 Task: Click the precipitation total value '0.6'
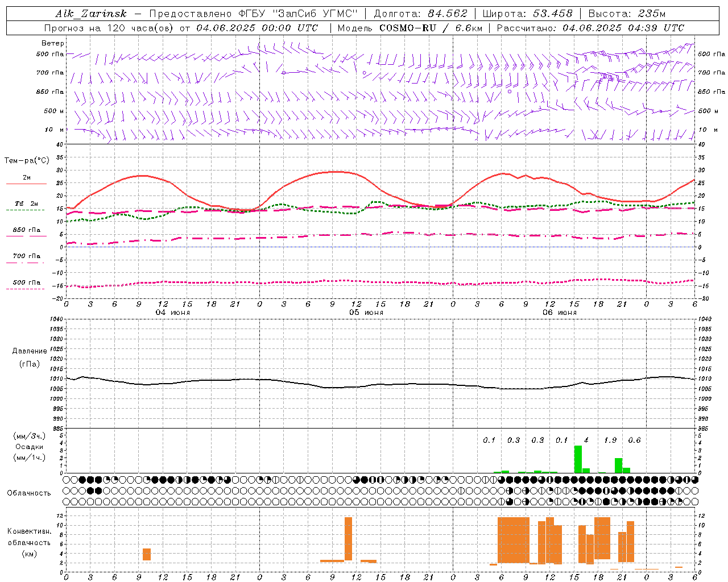pos(635,440)
